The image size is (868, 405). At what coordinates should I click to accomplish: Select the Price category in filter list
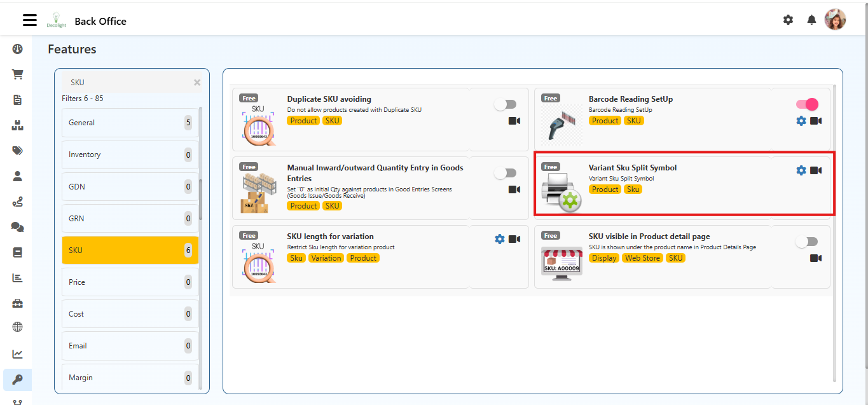[x=130, y=282]
